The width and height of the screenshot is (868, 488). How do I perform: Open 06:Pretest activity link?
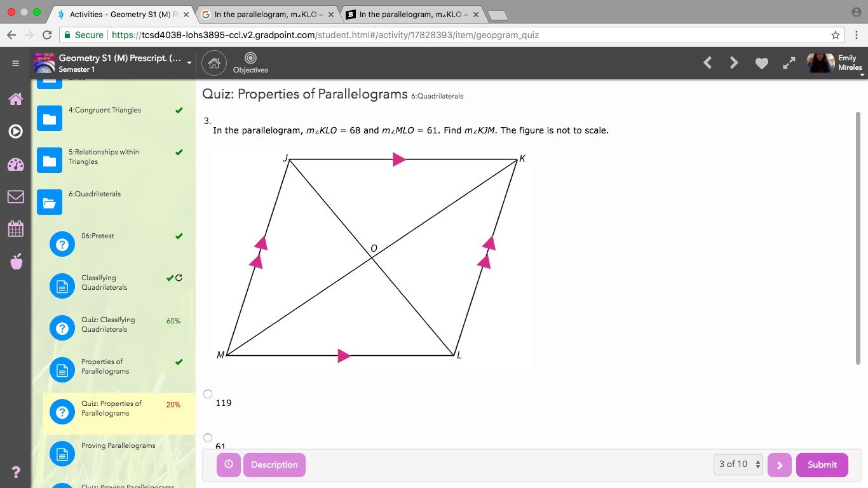pos(98,236)
